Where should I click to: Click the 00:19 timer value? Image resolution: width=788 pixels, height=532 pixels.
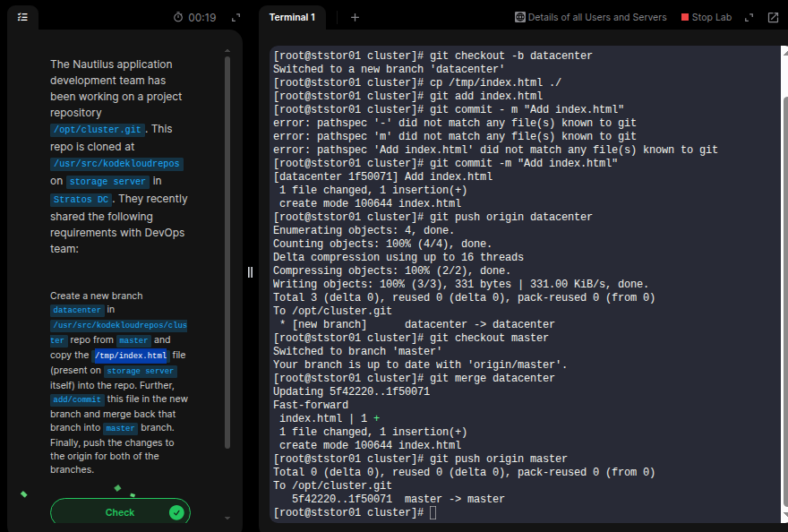202,18
